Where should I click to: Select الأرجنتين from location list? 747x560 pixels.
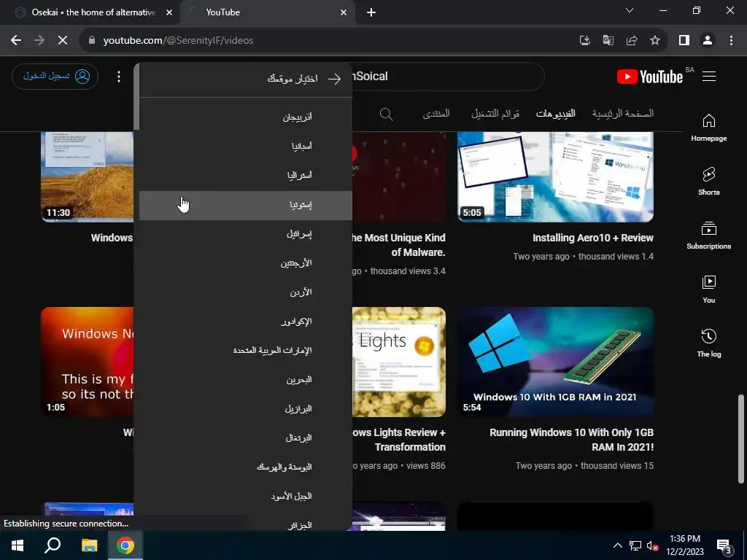click(246, 263)
